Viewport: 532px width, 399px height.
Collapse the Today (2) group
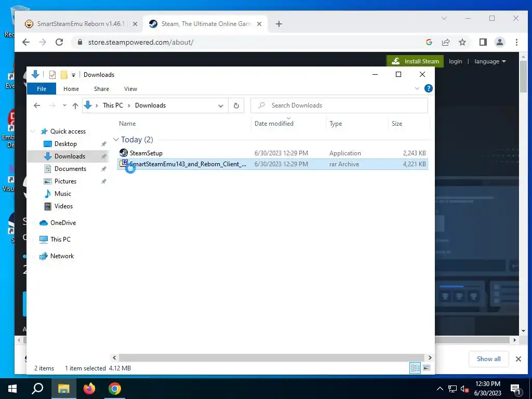coord(116,140)
